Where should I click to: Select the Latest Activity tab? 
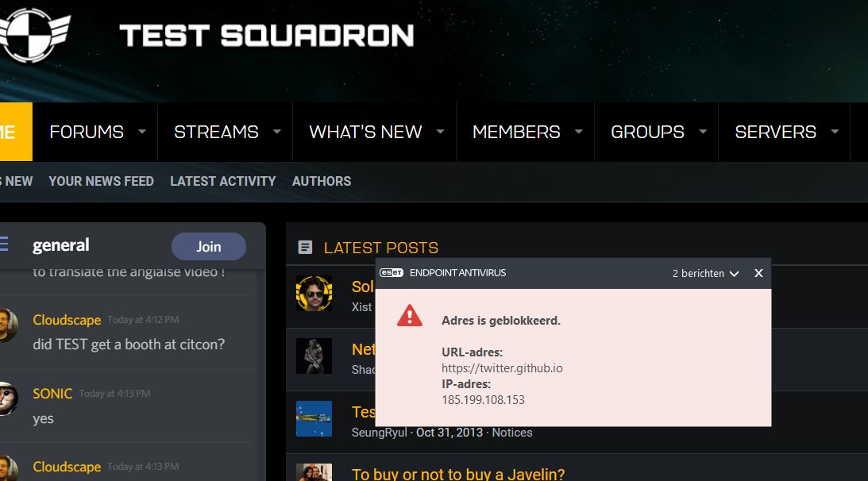point(222,181)
